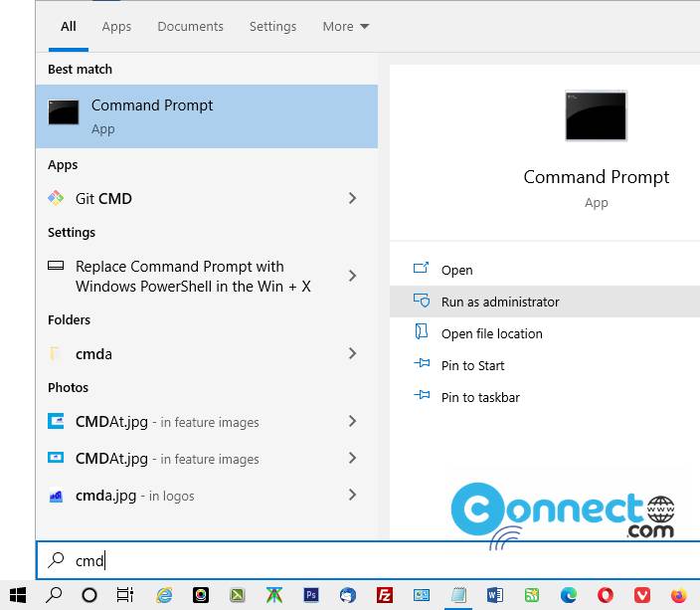The width and height of the screenshot is (700, 610).
Task: Click the large Command Prompt preview icon
Action: [596, 115]
